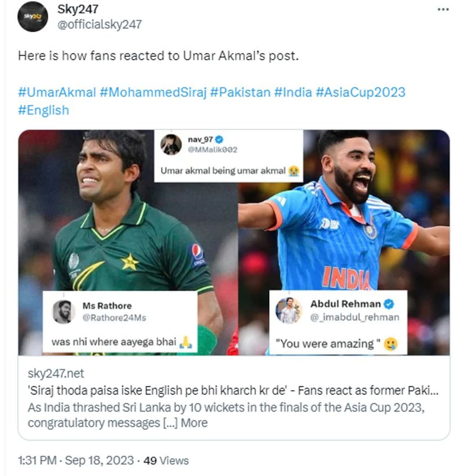Open the #MohammedSiraj hashtag
Viewport: 462px width, 476px height.
pyautogui.click(x=153, y=92)
